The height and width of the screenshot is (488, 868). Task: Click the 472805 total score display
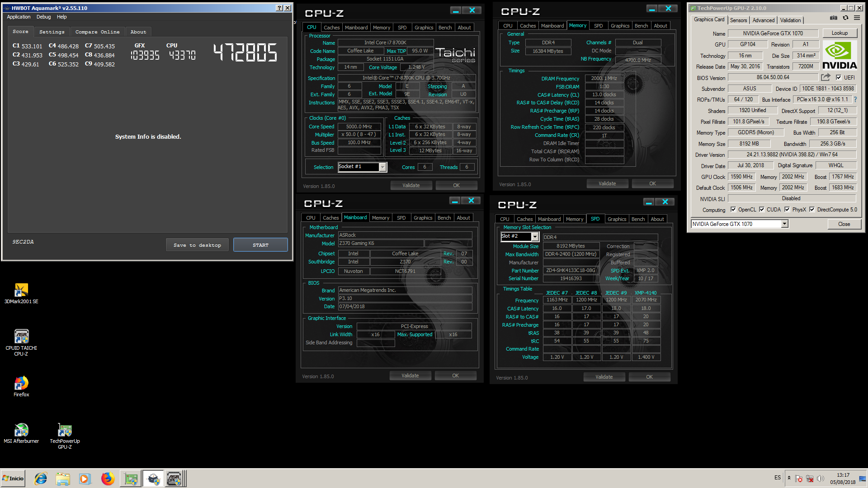pyautogui.click(x=245, y=53)
